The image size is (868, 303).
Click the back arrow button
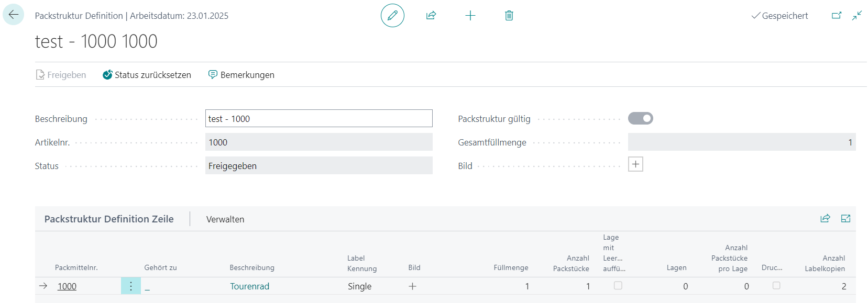pos(13,15)
